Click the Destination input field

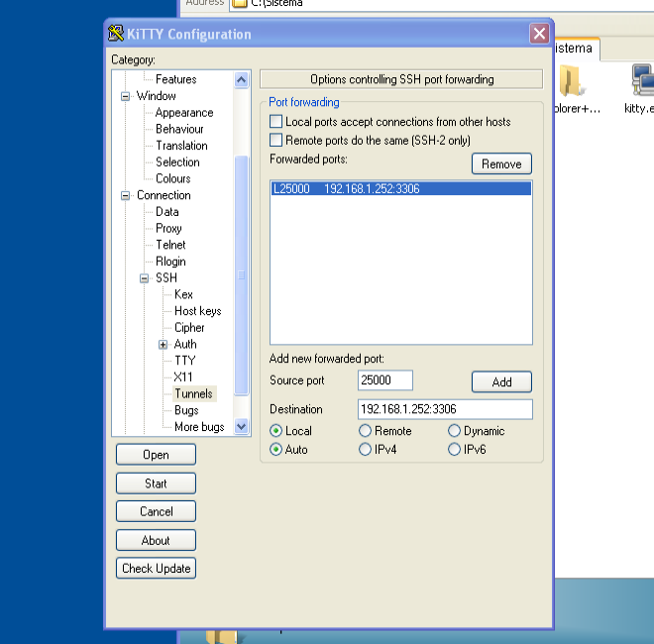(x=445, y=409)
